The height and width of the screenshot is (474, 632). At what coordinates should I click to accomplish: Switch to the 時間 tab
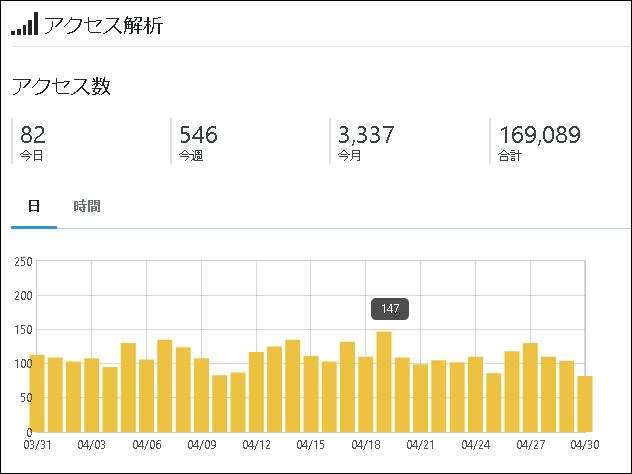tap(87, 206)
